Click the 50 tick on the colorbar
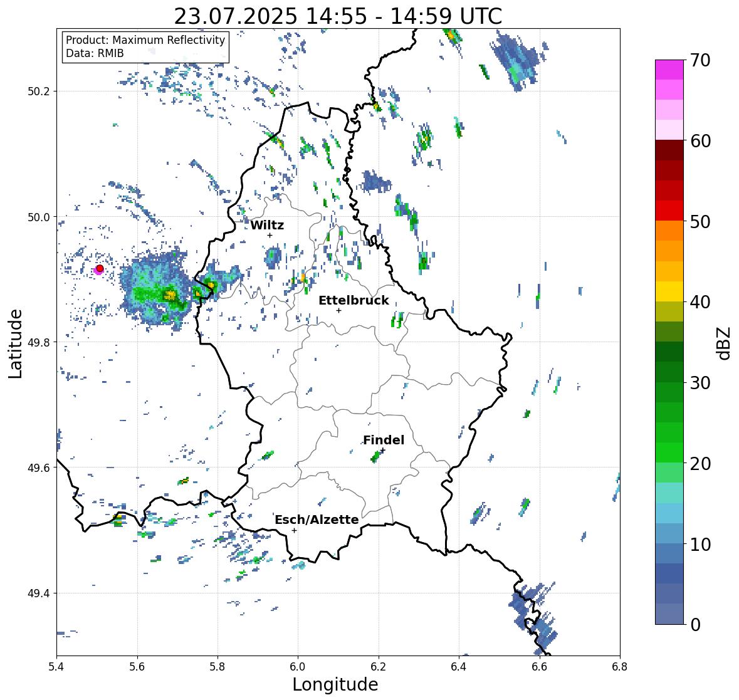This screenshot has width=739, height=700. (700, 221)
